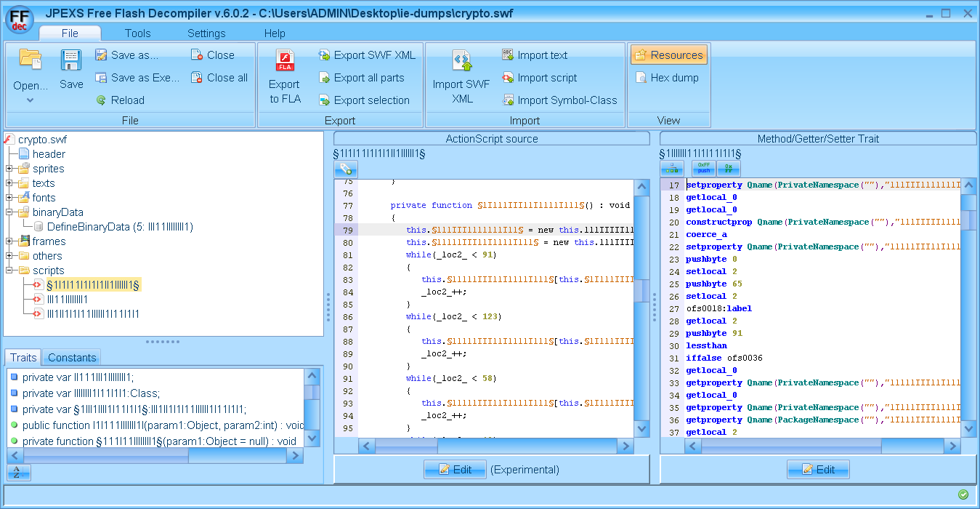Click the graph icon in the Trait panel
The width and height of the screenshot is (980, 509).
click(672, 169)
